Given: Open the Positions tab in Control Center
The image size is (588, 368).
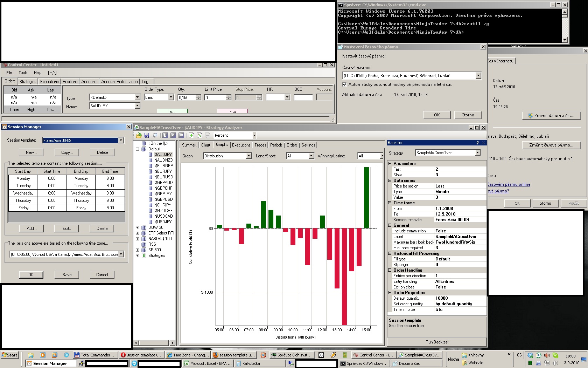Looking at the screenshot, I should 70,82.
